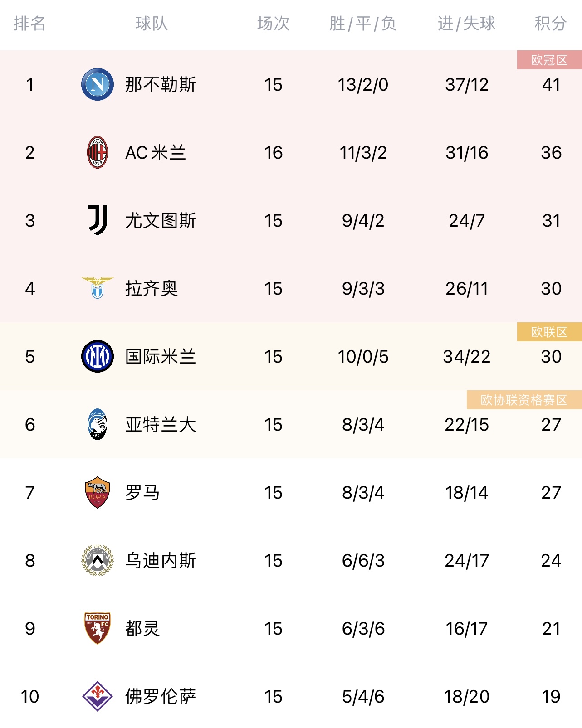The width and height of the screenshot is (582, 728).
Task: Tap the Udinese club badge
Action: click(98, 560)
